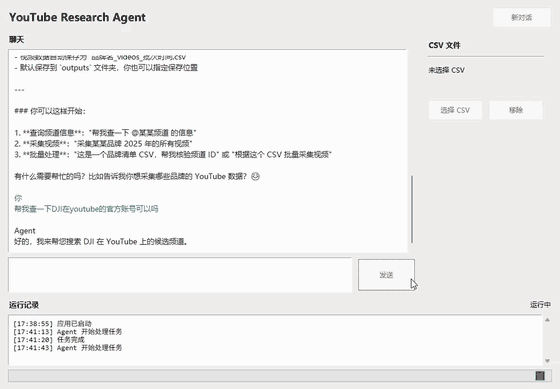Viewport: 560px width, 389px height.
Task: Click the 运行中 status label
Action: (x=540, y=304)
